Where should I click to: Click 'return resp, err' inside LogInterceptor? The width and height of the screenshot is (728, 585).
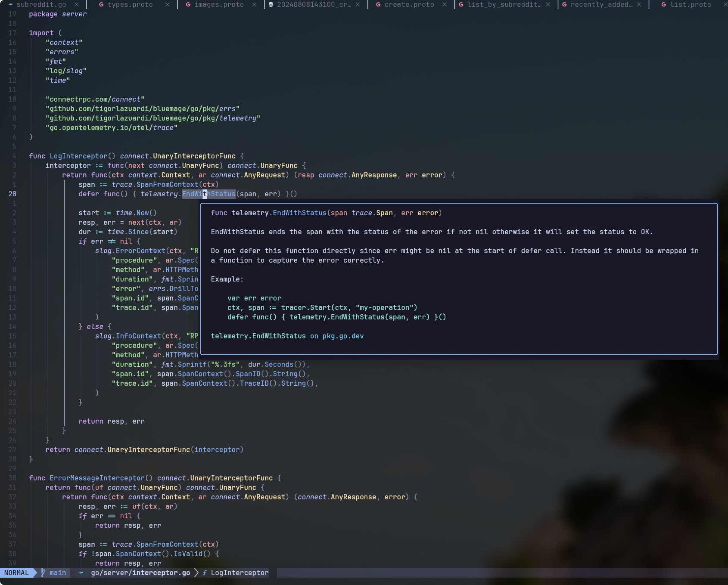[x=112, y=421]
